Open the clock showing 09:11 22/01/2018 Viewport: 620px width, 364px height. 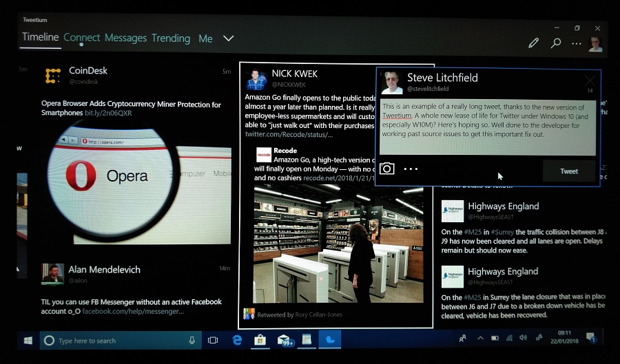pos(564,337)
